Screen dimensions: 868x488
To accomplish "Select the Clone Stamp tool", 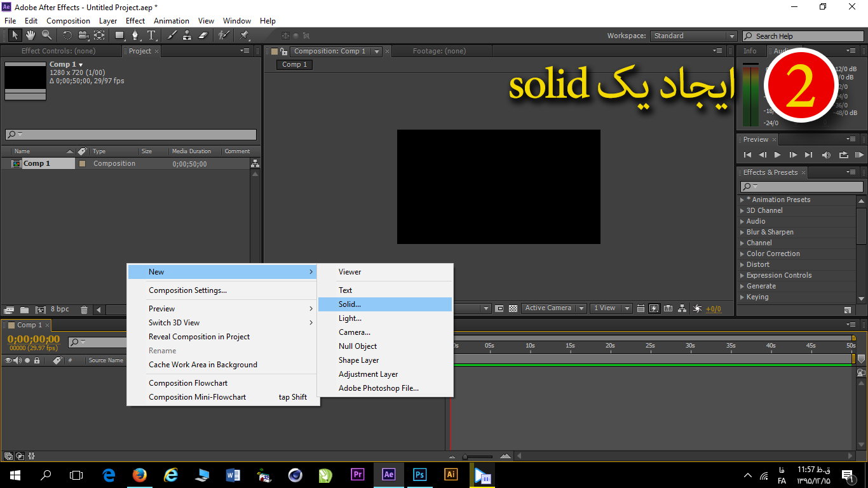I will pyautogui.click(x=187, y=36).
